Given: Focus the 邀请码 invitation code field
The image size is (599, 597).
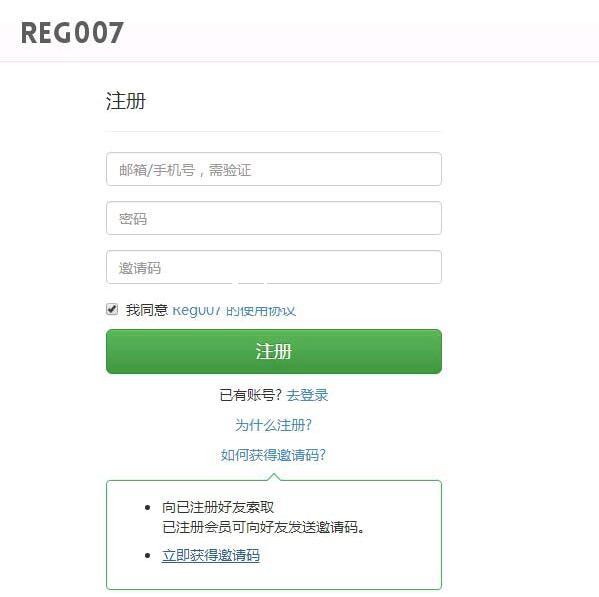Looking at the screenshot, I should pyautogui.click(x=274, y=267).
